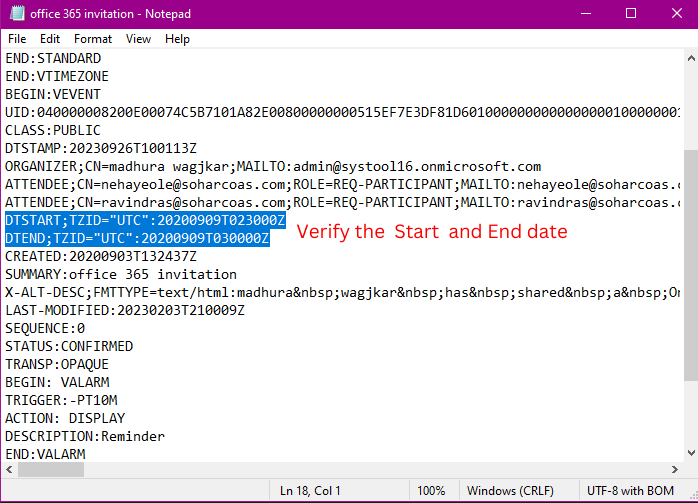Click the X-ALT-DESC line
This screenshot has height=503, width=698.
pyautogui.click(x=342, y=292)
